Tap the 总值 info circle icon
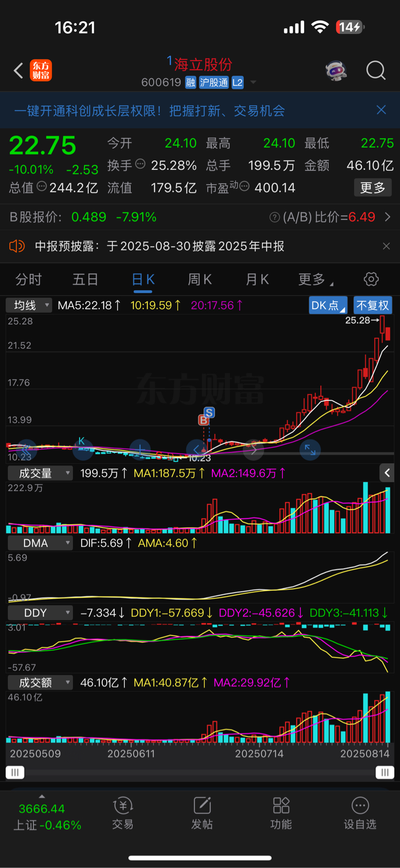Screen dimensions: 400x868 tap(42, 186)
